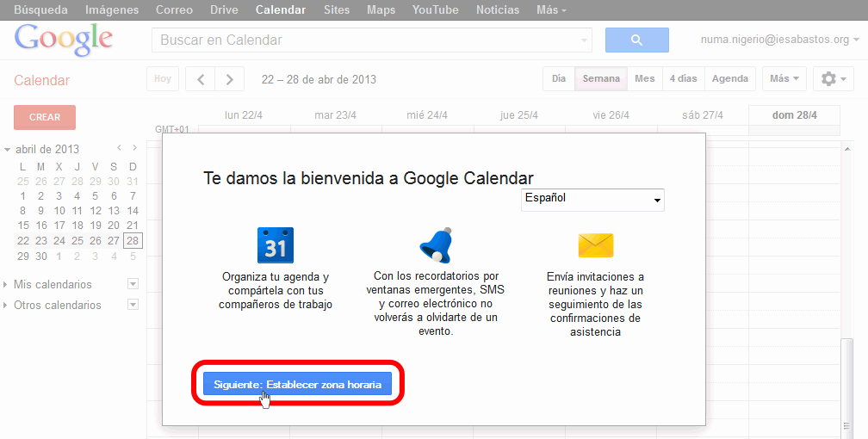This screenshot has width=868, height=439.
Task: Open account menu numa.nigerio@iesabastos.org
Action: (x=779, y=40)
